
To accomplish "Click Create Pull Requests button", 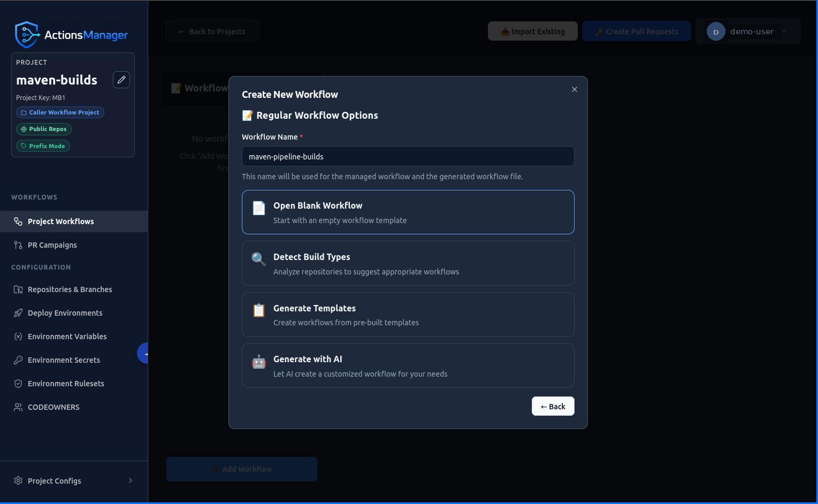I will point(637,32).
